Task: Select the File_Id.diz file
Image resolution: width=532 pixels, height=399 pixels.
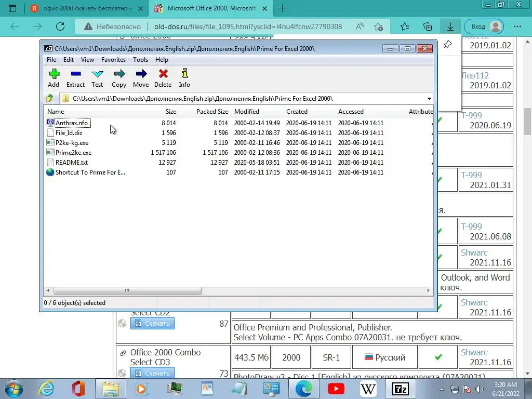Action: tap(69, 132)
